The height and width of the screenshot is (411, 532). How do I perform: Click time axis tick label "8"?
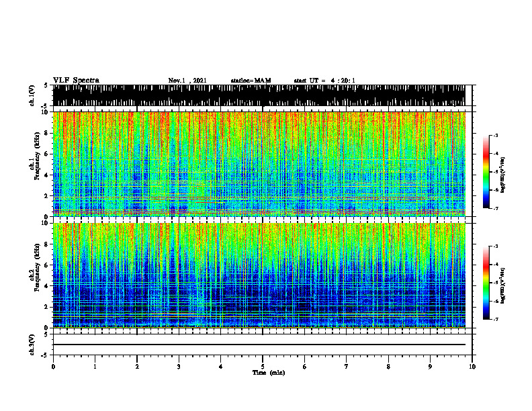(x=388, y=367)
